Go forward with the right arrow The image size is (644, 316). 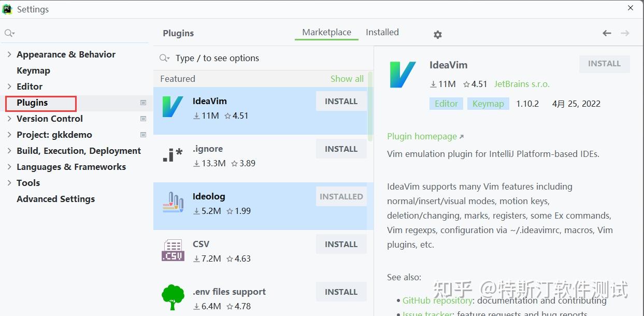(x=625, y=33)
